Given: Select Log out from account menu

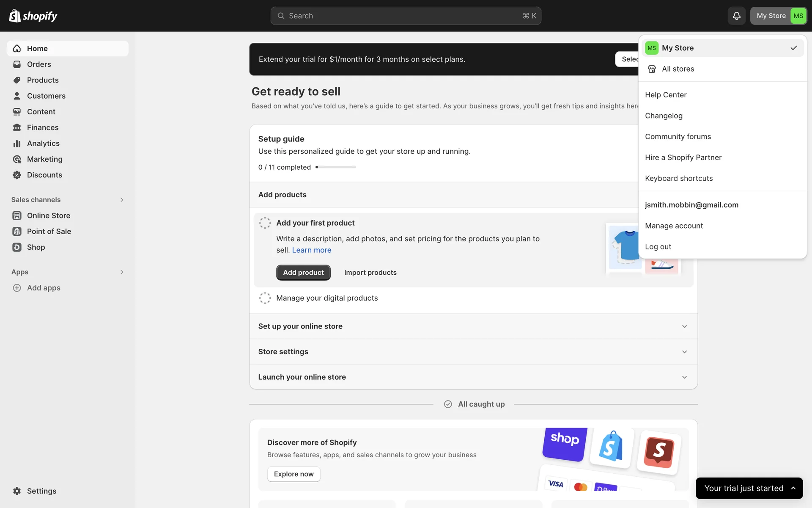Looking at the screenshot, I should click(x=658, y=246).
